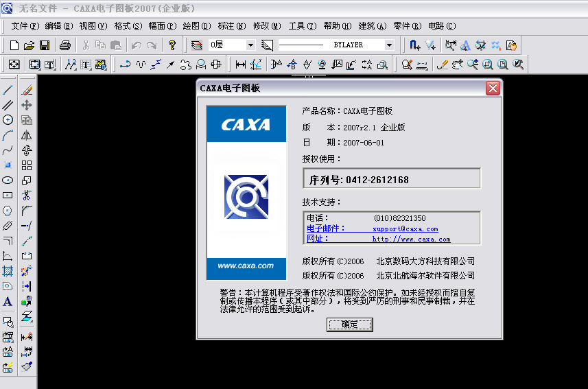Select the Trim scissors tool
Screen dimensions: 588x389
coord(27,196)
